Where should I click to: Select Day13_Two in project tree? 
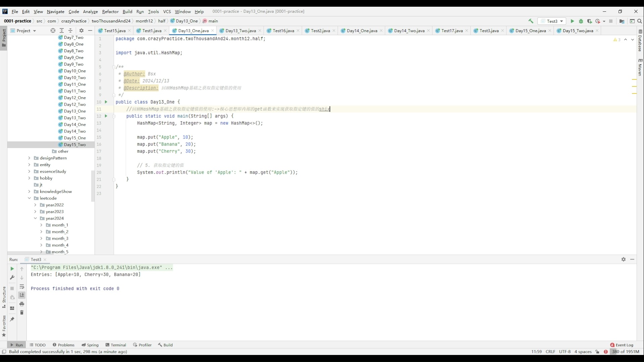74,118
